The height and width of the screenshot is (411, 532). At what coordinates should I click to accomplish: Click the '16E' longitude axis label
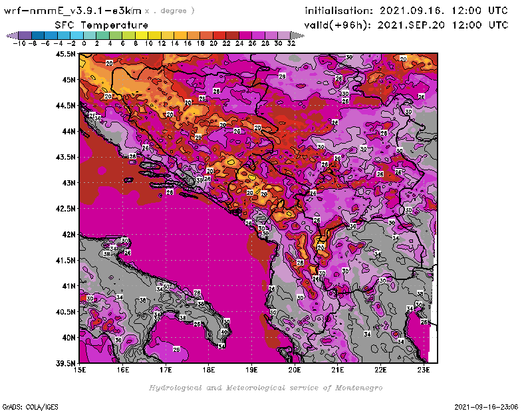[x=123, y=370]
